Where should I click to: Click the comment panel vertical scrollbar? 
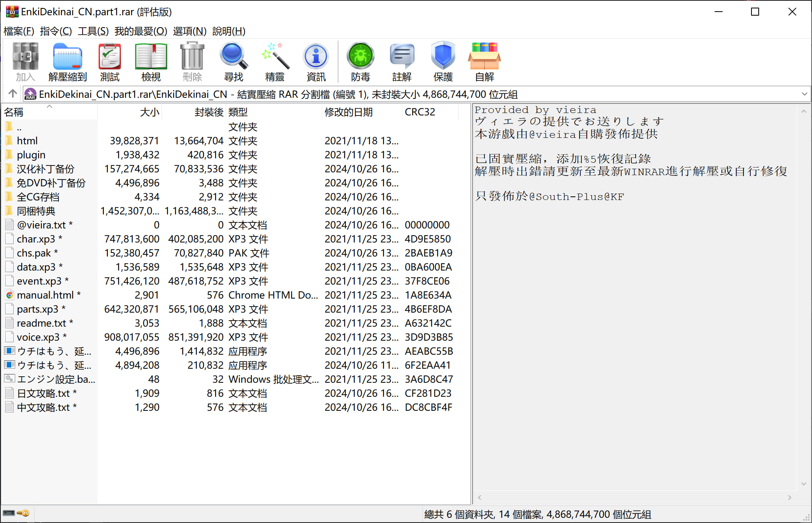(x=803, y=297)
